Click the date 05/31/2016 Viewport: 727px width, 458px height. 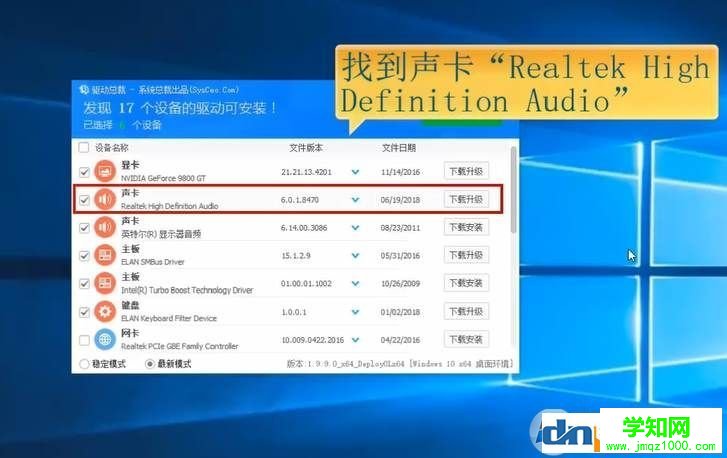click(400, 255)
